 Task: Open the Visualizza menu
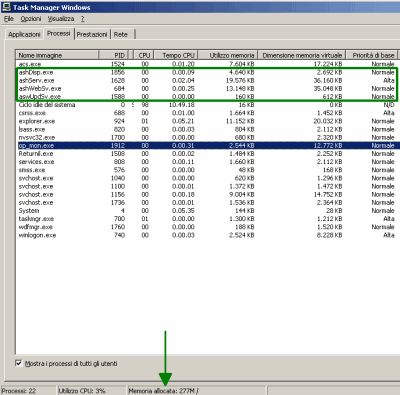61,19
